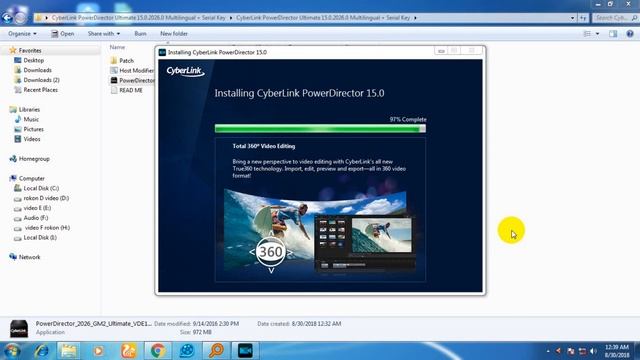Screen dimensions: 640x360
Task: Select Libraries in navigation pane
Action: 25,109
